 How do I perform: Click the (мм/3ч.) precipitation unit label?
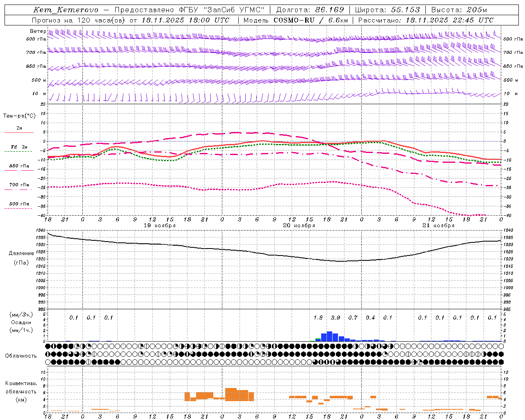point(21,315)
